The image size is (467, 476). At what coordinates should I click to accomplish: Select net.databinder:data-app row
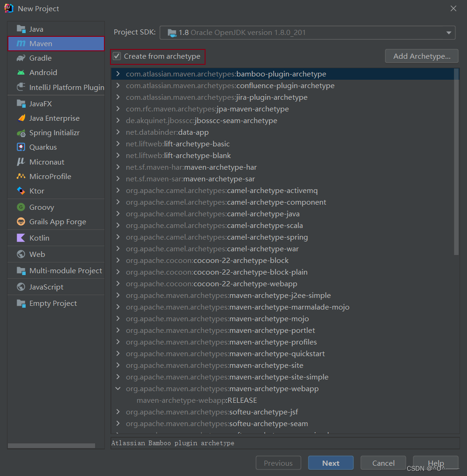pos(282,132)
